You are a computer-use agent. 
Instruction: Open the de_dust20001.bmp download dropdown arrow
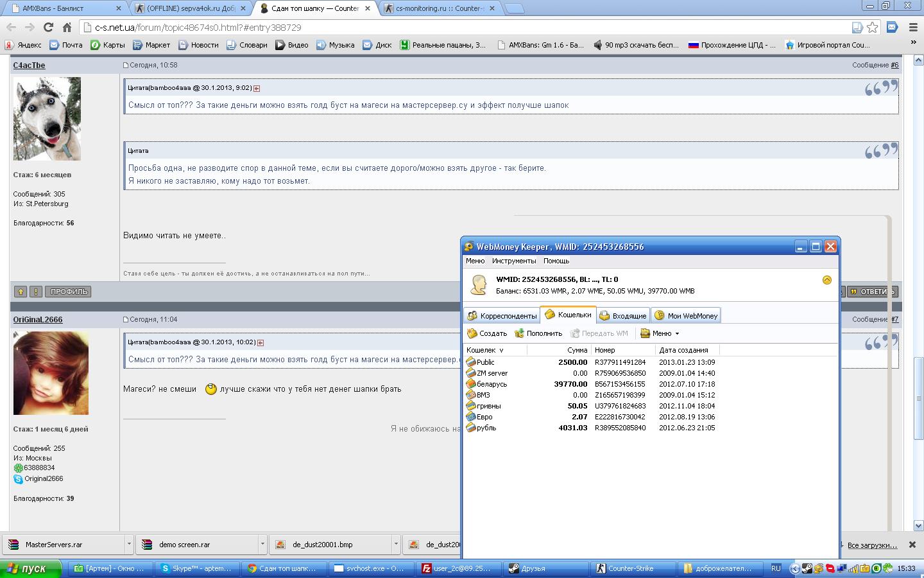[396, 544]
